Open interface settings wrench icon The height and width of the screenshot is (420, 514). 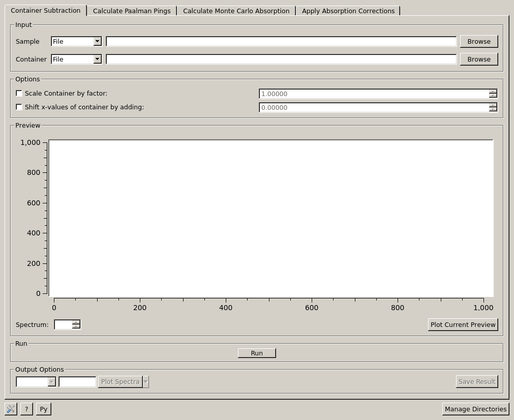(x=11, y=409)
